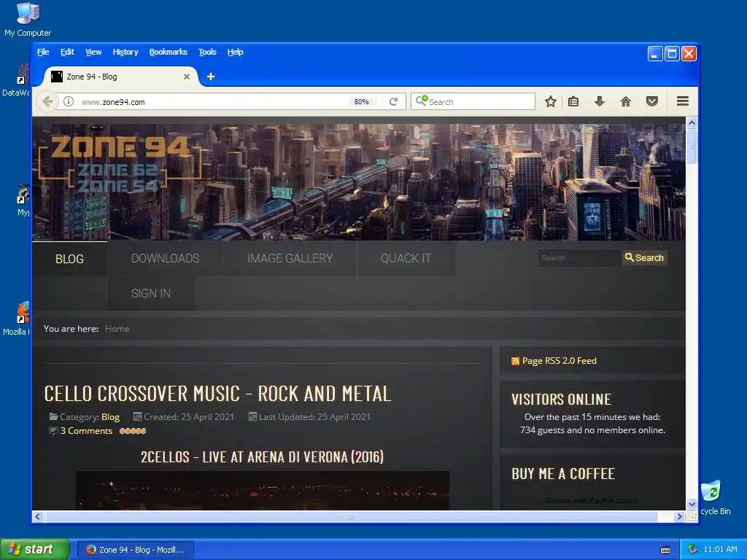The width and height of the screenshot is (747, 560).
Task: Show site information icon in address bar
Action: (x=69, y=101)
